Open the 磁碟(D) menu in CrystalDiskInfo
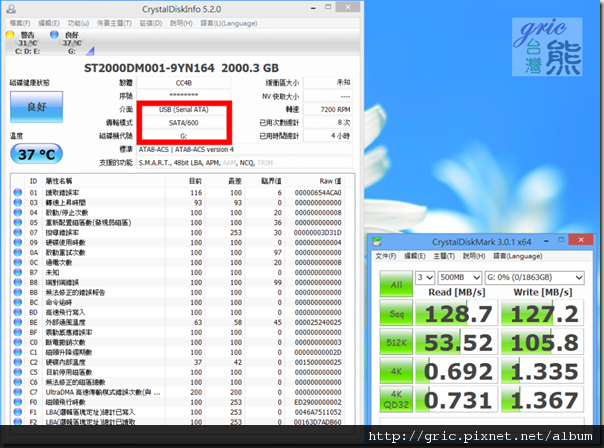Viewport: 604px width, 448px height. [151, 23]
